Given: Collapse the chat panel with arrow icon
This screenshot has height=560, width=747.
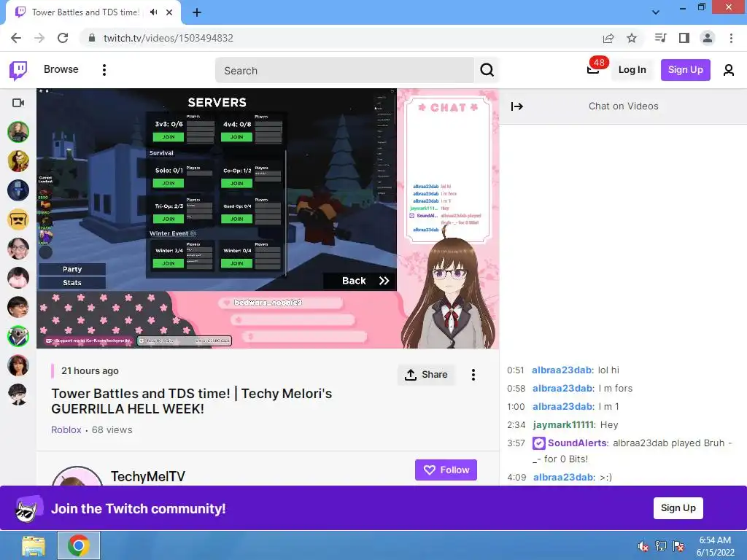Looking at the screenshot, I should point(517,106).
